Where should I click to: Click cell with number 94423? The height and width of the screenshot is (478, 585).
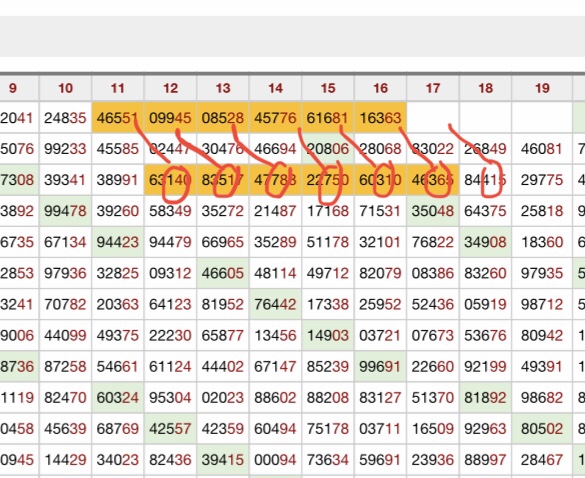118,242
